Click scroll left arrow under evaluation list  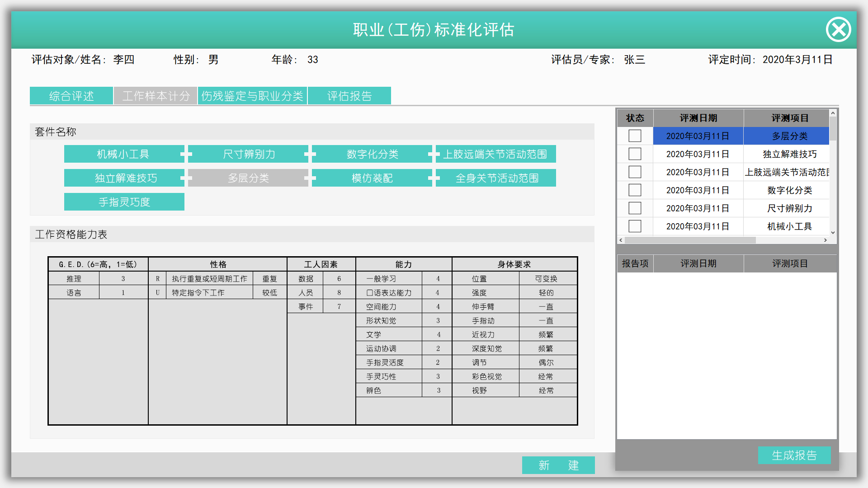[x=621, y=240]
